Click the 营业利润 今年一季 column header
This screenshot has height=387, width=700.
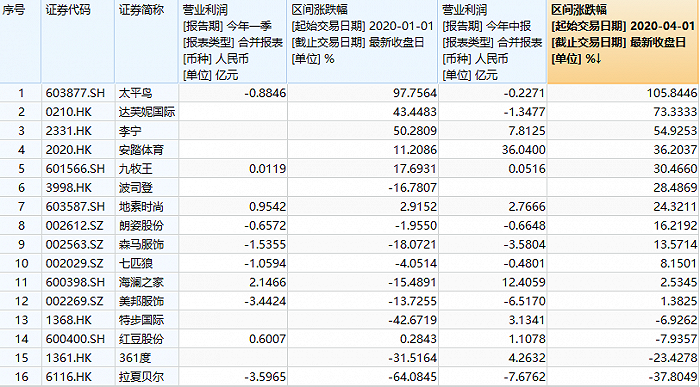click(233, 42)
